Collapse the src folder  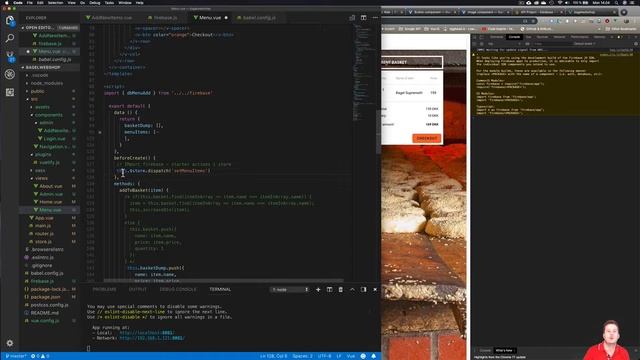(x=34, y=99)
